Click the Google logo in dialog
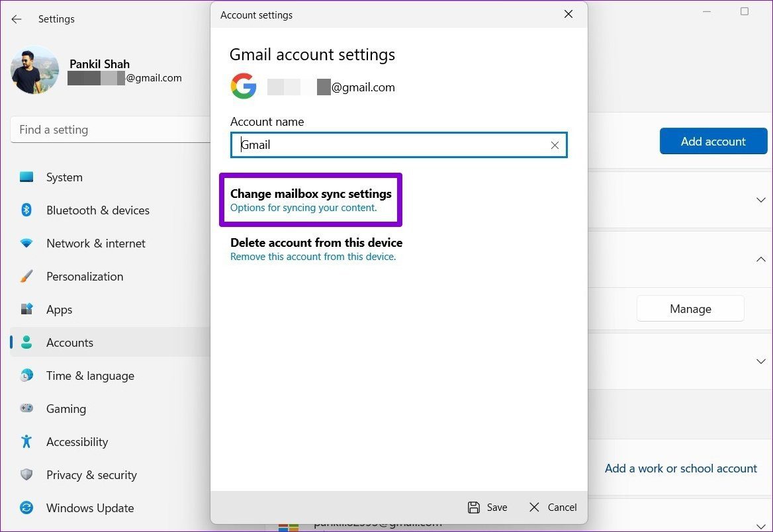 tap(244, 86)
